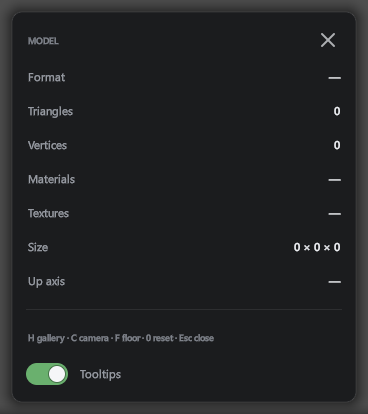Screen dimensions: 368x414
Task: Select the Triangles row label
Action: 50,111
